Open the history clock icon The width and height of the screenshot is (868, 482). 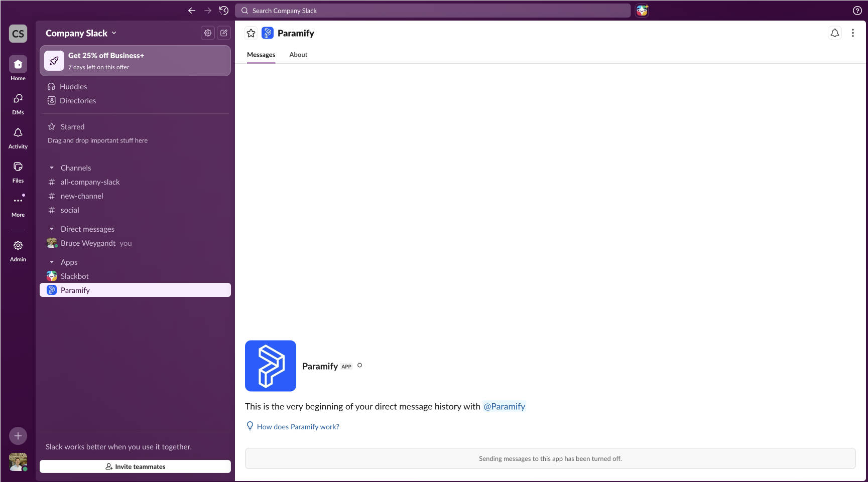pyautogui.click(x=224, y=11)
